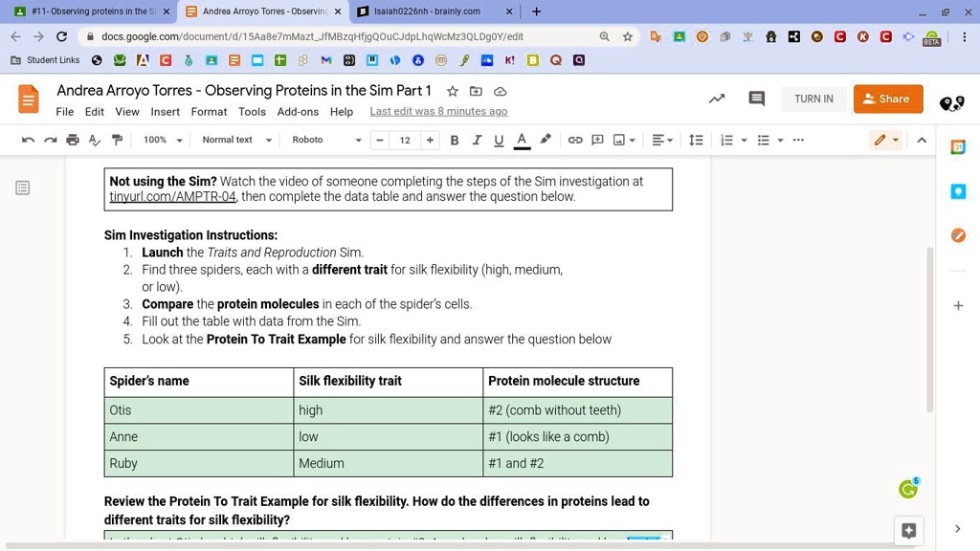This screenshot has height=551, width=980.
Task: Open the Student Links bookmark folder
Action: pos(45,60)
